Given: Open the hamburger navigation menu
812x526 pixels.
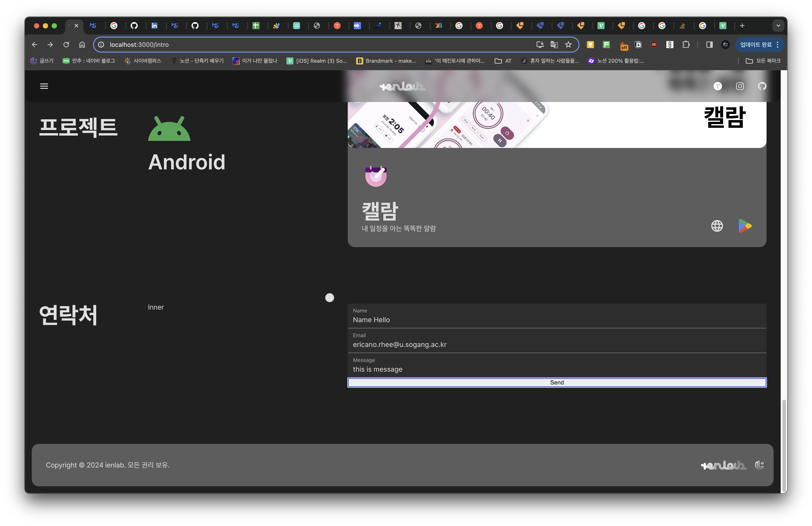Looking at the screenshot, I should (44, 86).
